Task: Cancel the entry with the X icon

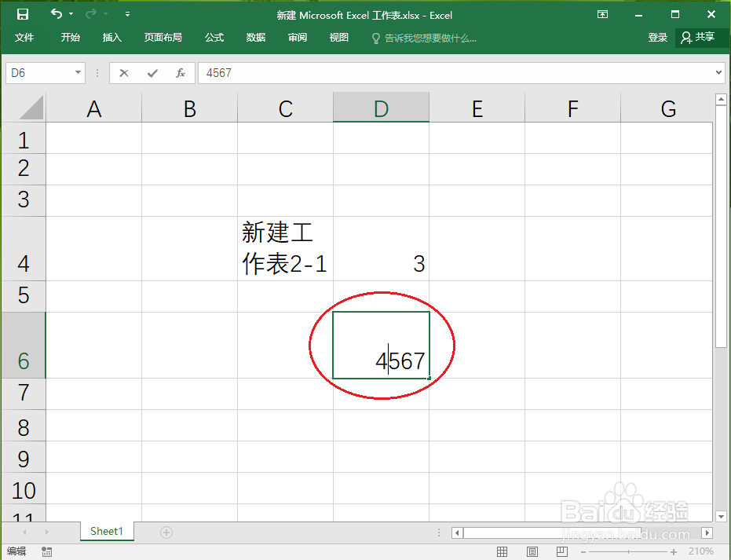Action: click(x=123, y=72)
